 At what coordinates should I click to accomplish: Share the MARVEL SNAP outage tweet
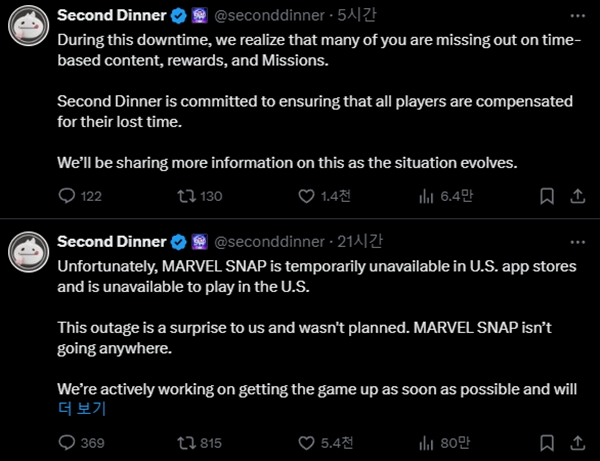(x=576, y=442)
